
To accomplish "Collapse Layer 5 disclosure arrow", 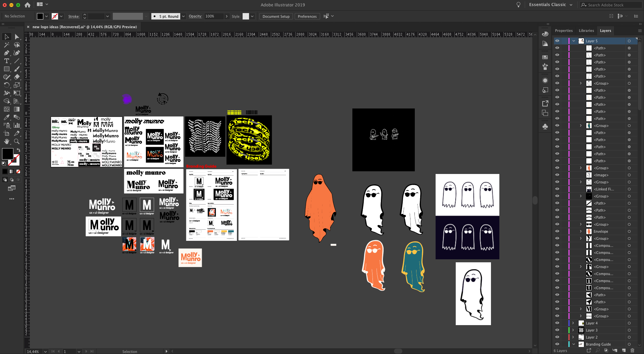I will (x=574, y=41).
